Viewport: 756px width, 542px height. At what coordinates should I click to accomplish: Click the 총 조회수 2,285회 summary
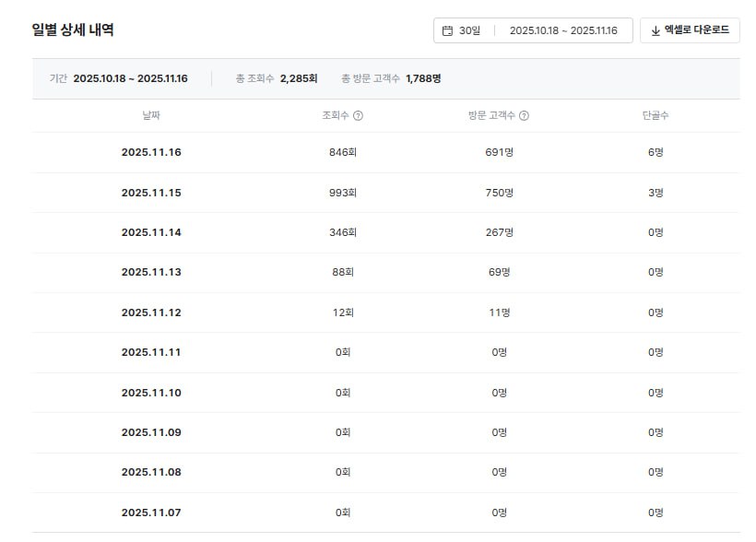coord(277,78)
